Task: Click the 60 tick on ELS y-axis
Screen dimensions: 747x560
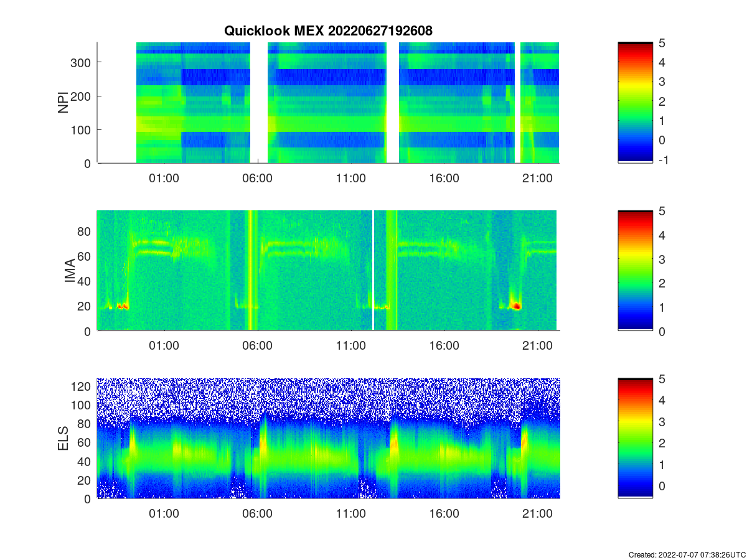Action: [x=85, y=442]
